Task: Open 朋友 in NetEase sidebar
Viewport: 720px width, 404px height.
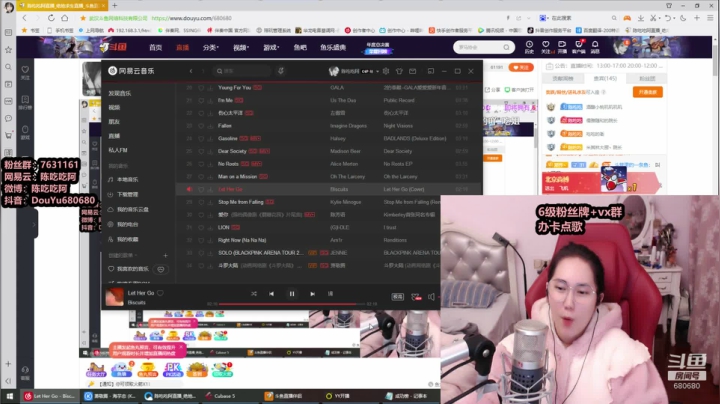Action: [x=114, y=122]
